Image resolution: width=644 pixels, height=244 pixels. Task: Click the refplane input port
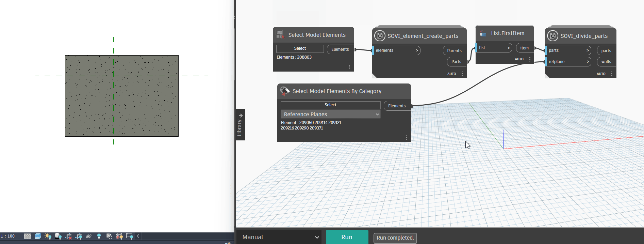(x=568, y=62)
